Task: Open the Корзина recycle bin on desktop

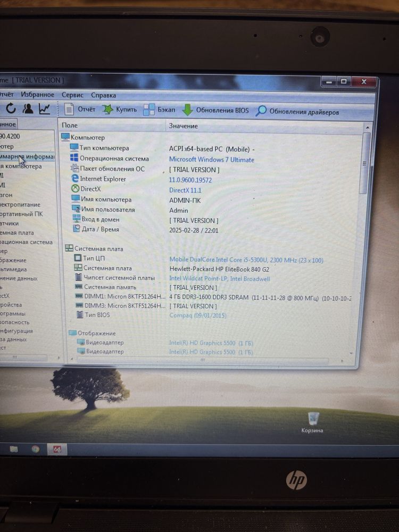Action: point(312,421)
